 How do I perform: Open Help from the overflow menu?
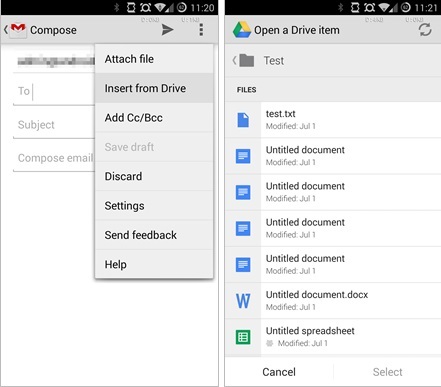click(x=154, y=264)
